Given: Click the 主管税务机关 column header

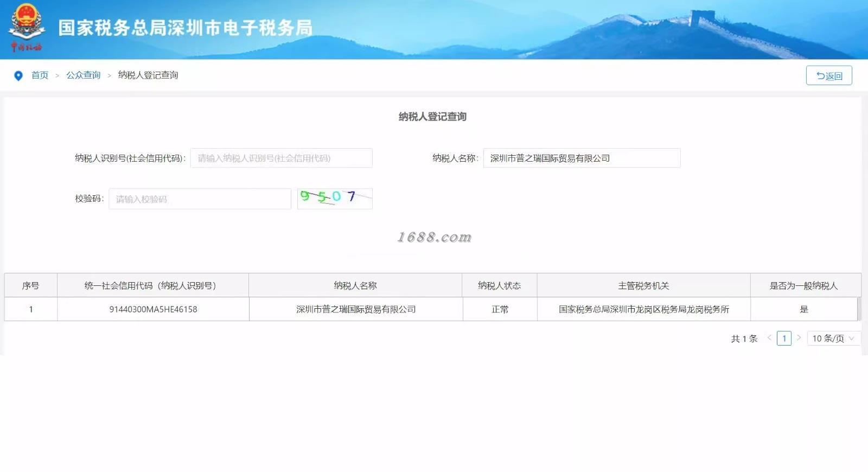Looking at the screenshot, I should click(x=643, y=285).
